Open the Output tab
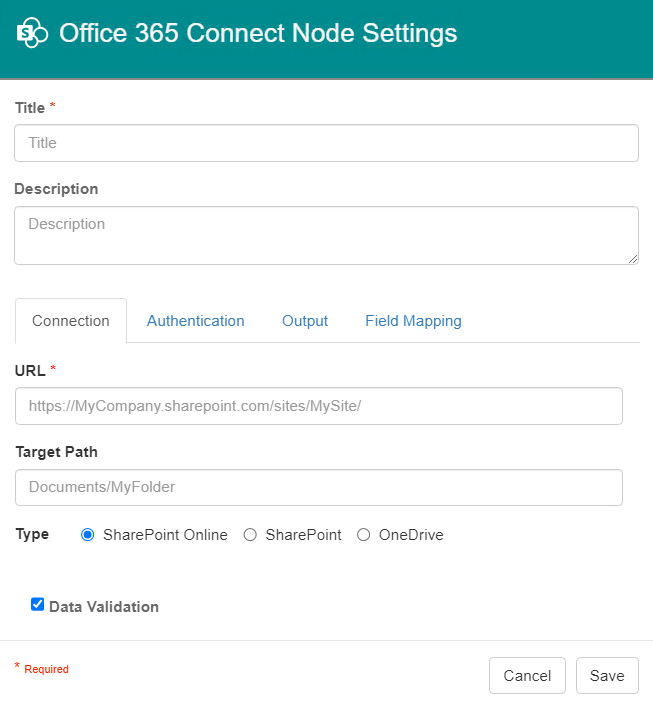 point(305,321)
